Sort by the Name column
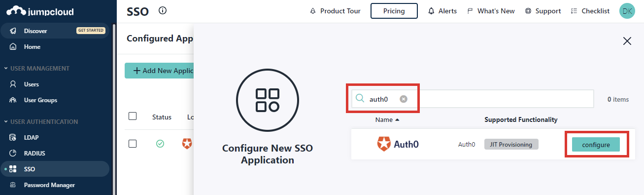The height and width of the screenshot is (195, 644). click(x=387, y=119)
